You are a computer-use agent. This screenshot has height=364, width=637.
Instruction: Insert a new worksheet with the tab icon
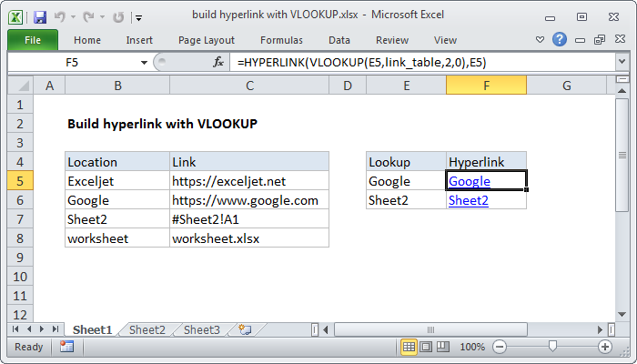pos(245,329)
